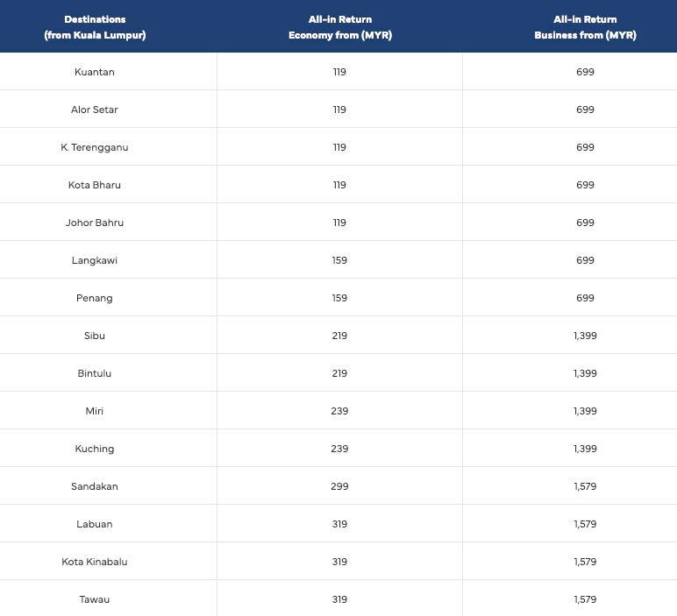677x616 pixels.
Task: Click the Kota Bharu row label
Action: (x=95, y=185)
